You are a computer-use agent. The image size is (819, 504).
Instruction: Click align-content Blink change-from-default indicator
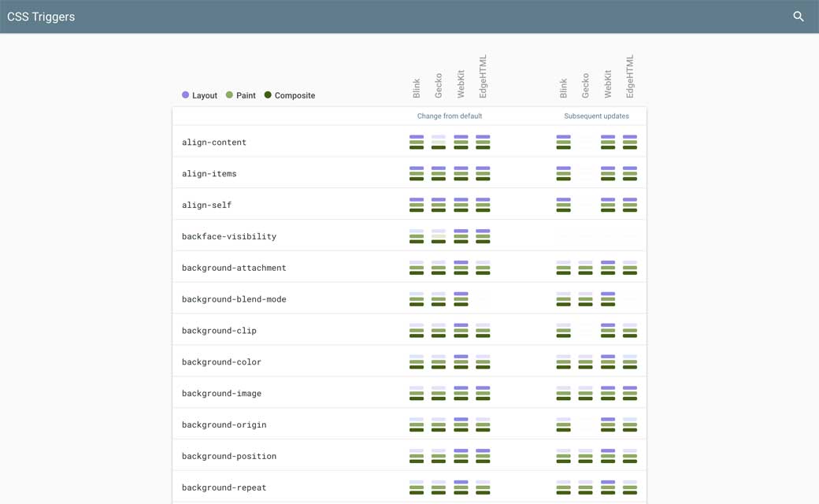pyautogui.click(x=417, y=142)
